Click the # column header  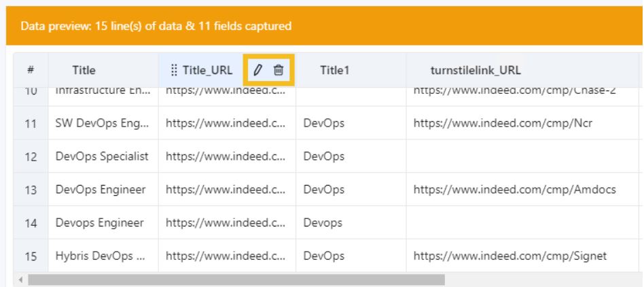point(31,69)
